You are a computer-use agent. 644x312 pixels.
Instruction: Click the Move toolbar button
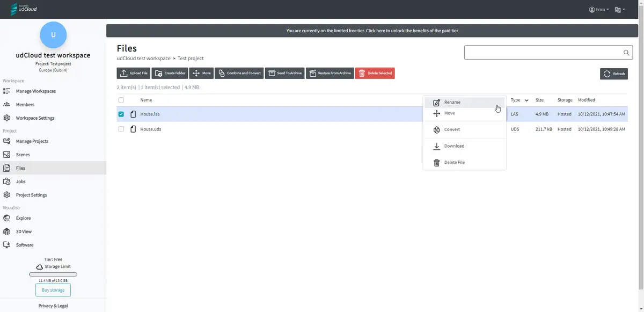(202, 73)
